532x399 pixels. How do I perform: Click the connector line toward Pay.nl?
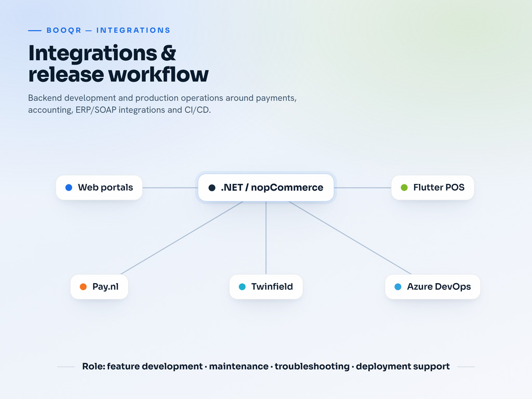[x=182, y=238]
